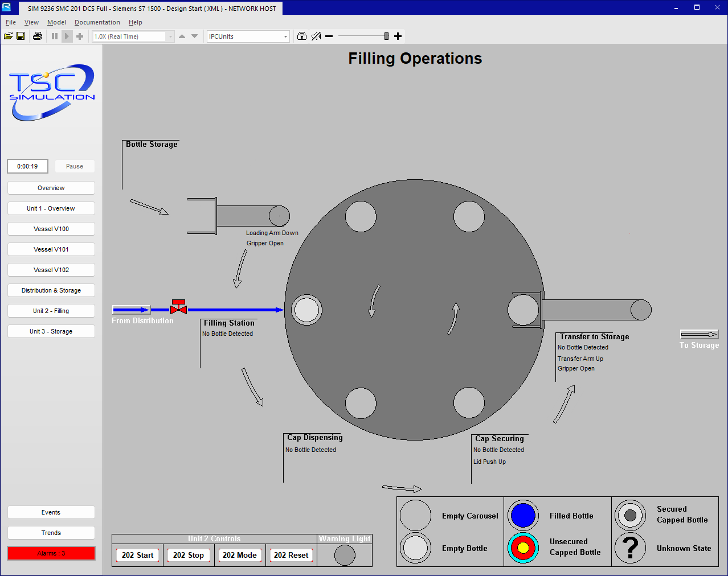Click the 202 Stop control
Screen dimensions: 728x576
(x=189, y=555)
